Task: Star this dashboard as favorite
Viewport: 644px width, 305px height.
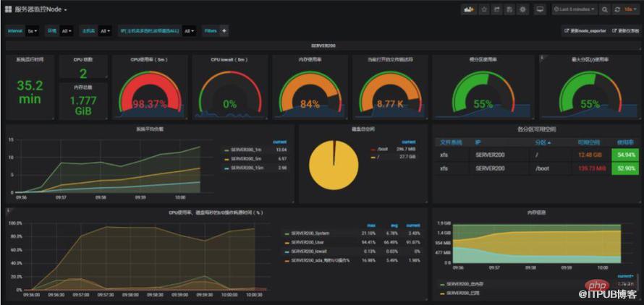Action: coord(484,9)
